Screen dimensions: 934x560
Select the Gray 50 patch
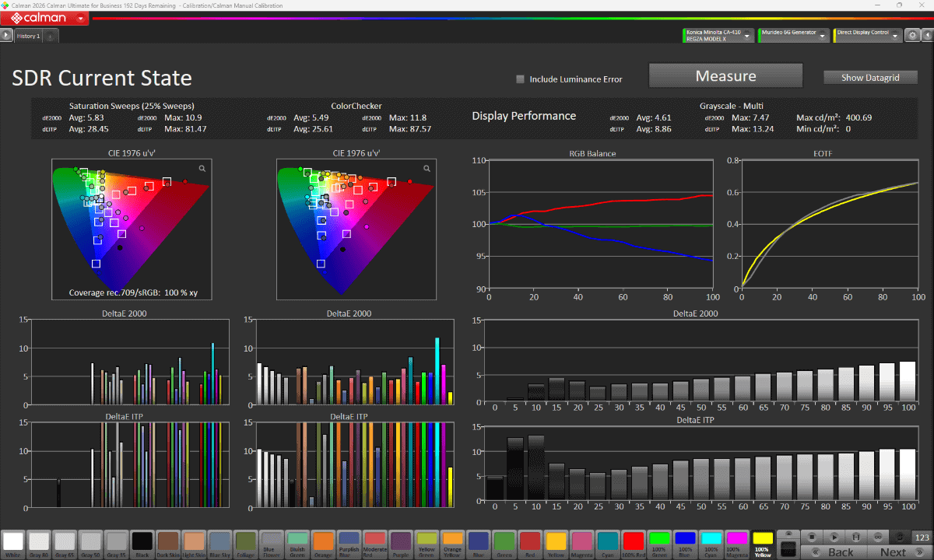pos(90,543)
